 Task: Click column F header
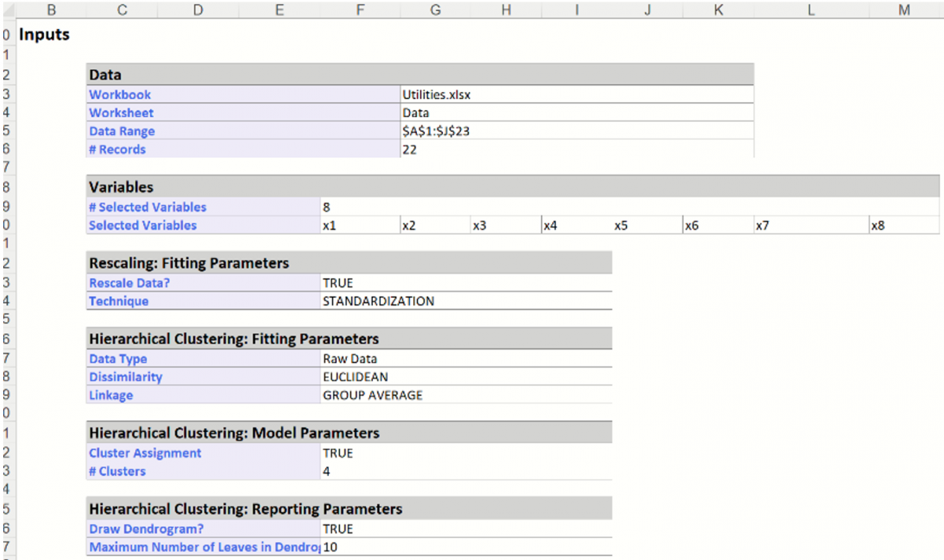(360, 9)
